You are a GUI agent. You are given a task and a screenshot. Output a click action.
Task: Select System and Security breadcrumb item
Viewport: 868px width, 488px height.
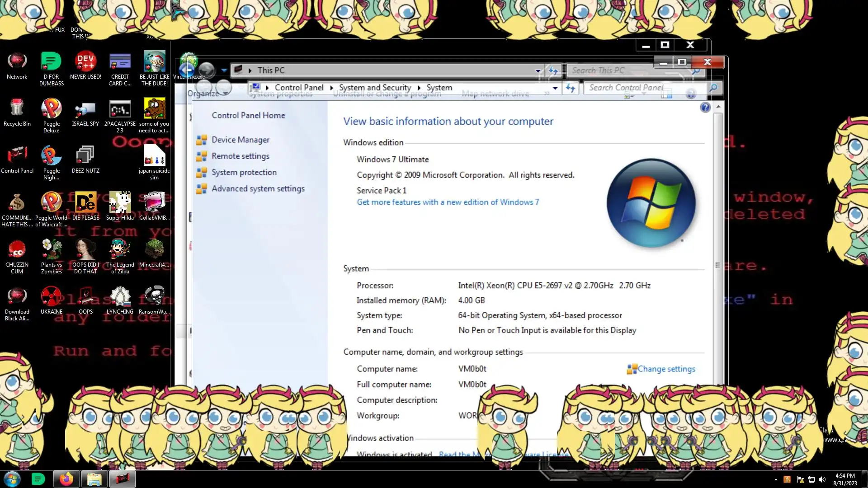click(375, 88)
